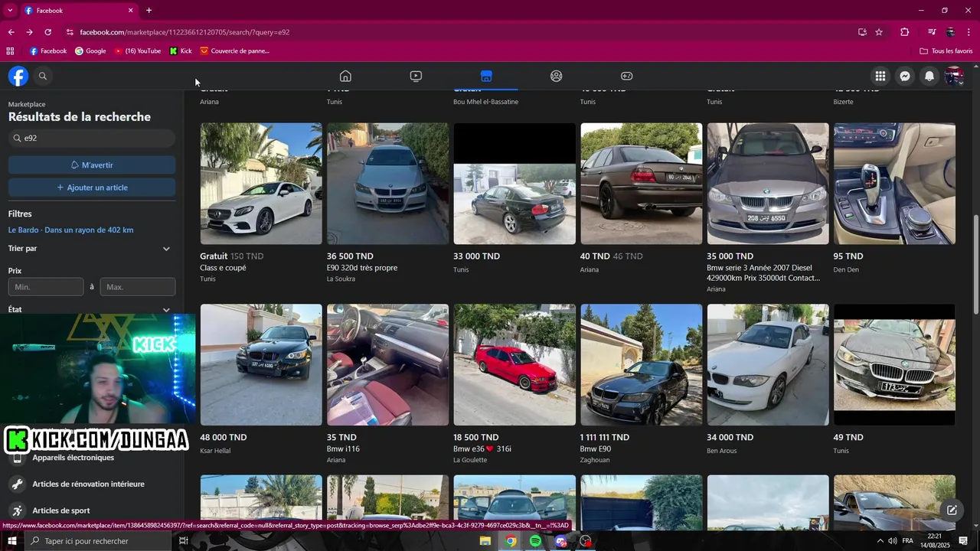
Task: Open the Facebook Watch video tab
Action: coord(416,76)
